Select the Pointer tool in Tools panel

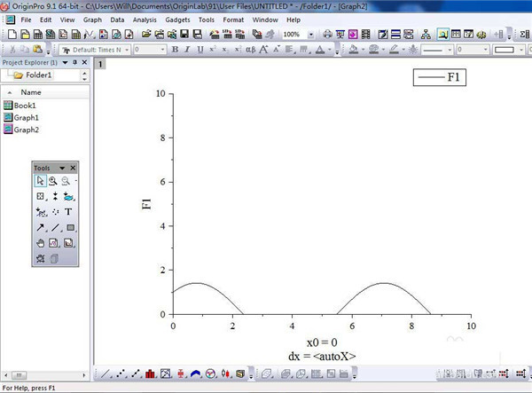[40, 181]
